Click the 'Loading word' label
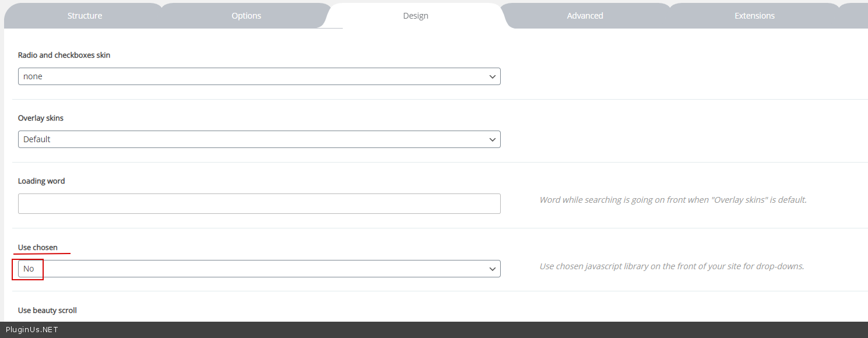The width and height of the screenshot is (868, 338). (x=41, y=181)
